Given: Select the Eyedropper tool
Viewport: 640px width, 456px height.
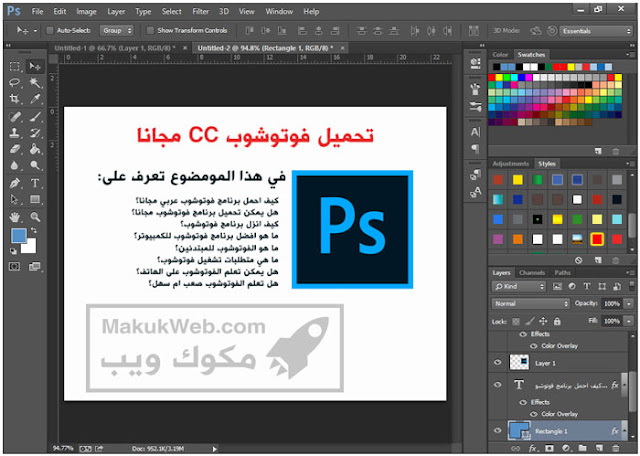Looking at the screenshot, I should pos(35,98).
